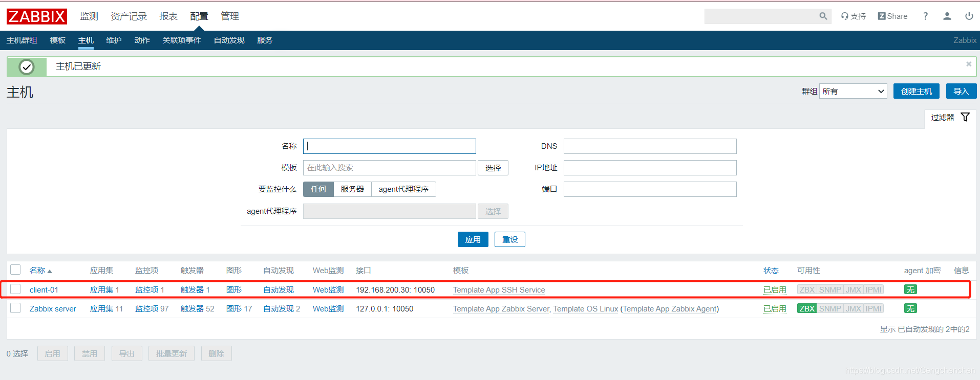
Task: Focus the 模板 search input
Action: [390, 168]
